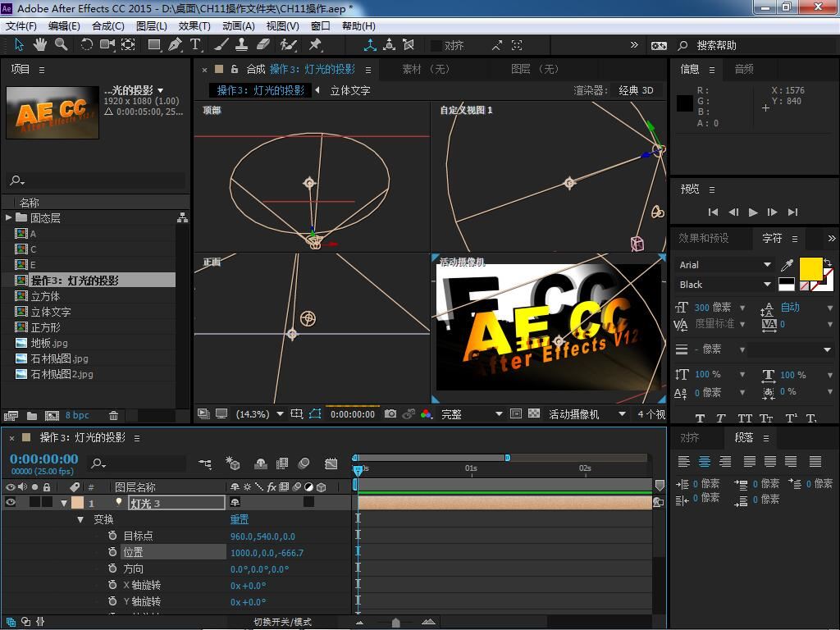
Task: Choose Local Axis mode icon
Action: click(370, 45)
